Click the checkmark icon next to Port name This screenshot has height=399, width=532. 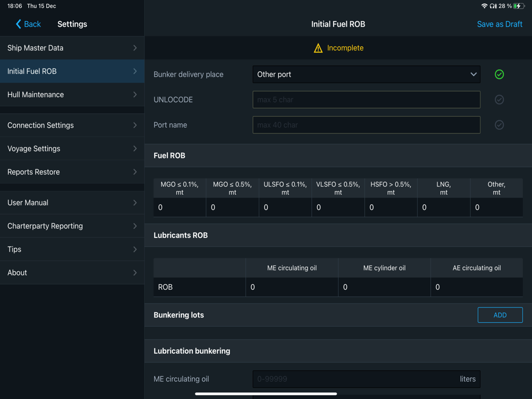coord(499,125)
